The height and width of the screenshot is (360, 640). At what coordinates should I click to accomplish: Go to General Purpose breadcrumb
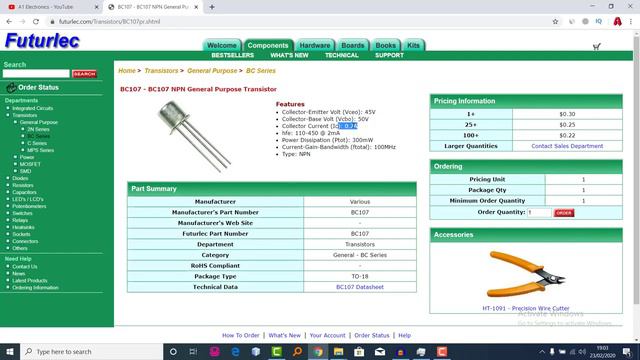tap(212, 71)
